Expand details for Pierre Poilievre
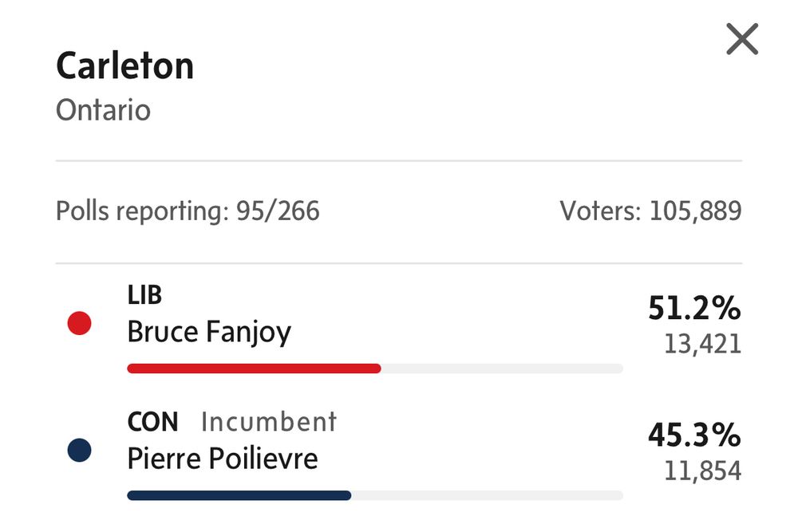This screenshot has width=798, height=532. pos(223,458)
